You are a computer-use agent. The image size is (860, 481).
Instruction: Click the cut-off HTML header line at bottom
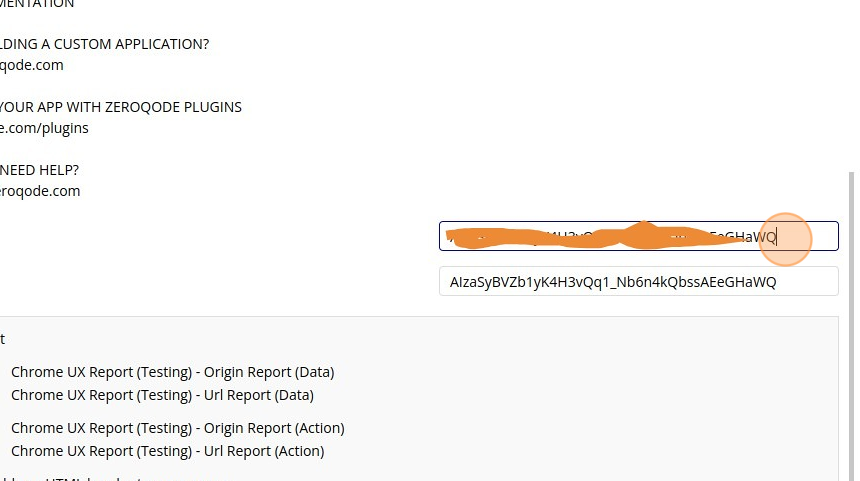coord(70,478)
